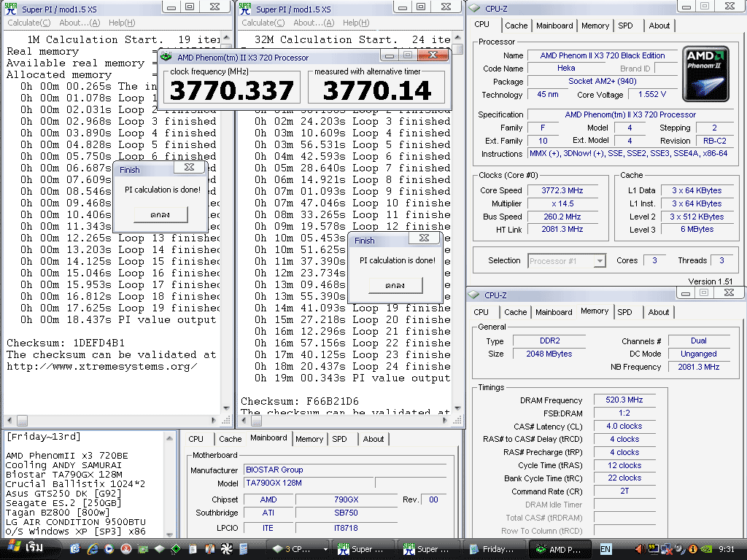The image size is (747, 560).
Task: Switch to SPD tab in the top CPU-Z window
Action: click(x=625, y=26)
